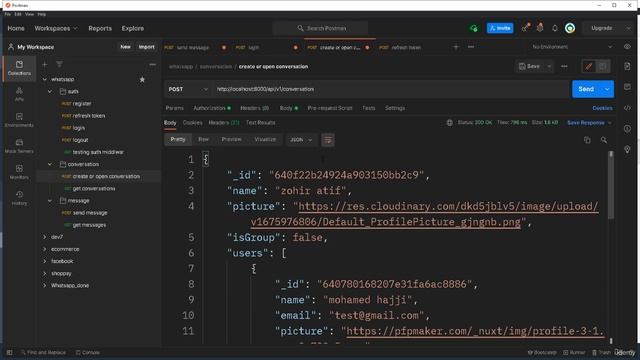Open the response Test Results tab

[260, 122]
